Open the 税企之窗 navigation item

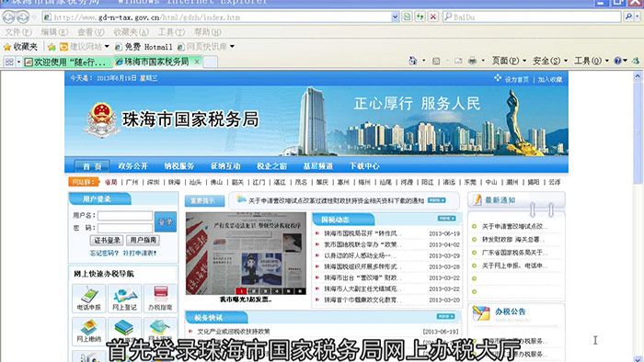point(272,166)
